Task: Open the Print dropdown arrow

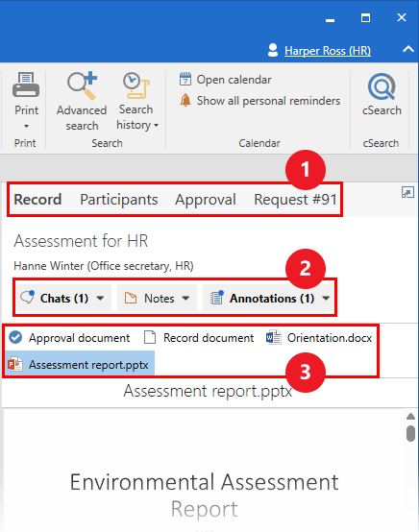Action: (x=26, y=126)
